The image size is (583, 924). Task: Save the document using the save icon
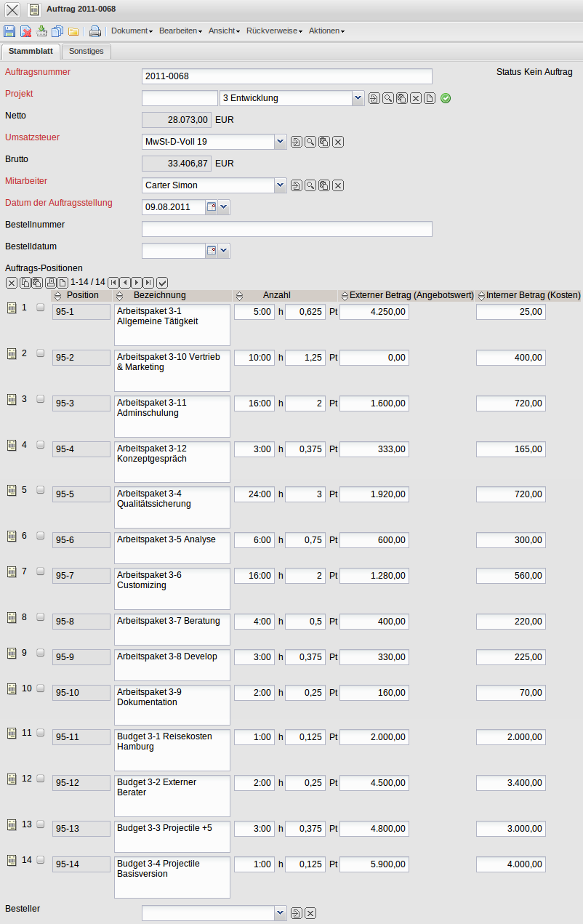(9, 30)
